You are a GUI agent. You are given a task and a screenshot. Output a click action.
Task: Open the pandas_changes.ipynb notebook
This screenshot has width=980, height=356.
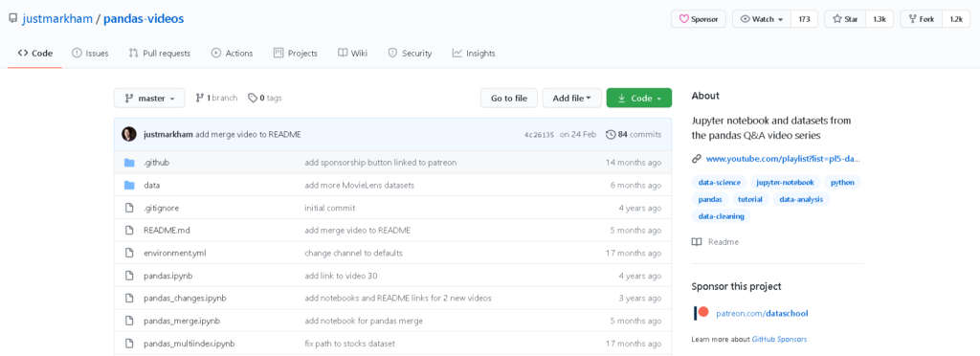point(185,298)
